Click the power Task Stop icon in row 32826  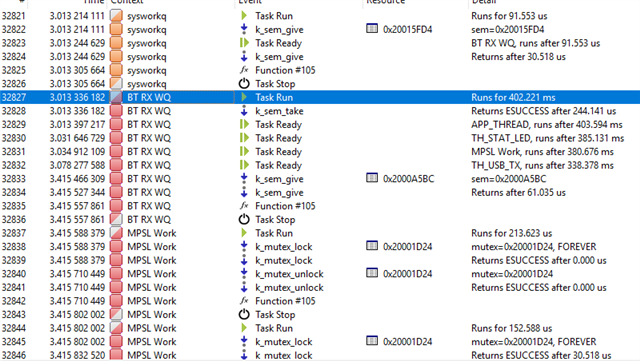click(x=244, y=84)
